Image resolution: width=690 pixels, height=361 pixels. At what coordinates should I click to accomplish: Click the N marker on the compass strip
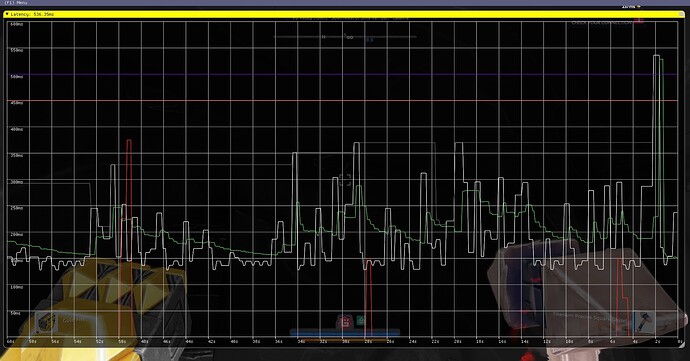(x=323, y=37)
